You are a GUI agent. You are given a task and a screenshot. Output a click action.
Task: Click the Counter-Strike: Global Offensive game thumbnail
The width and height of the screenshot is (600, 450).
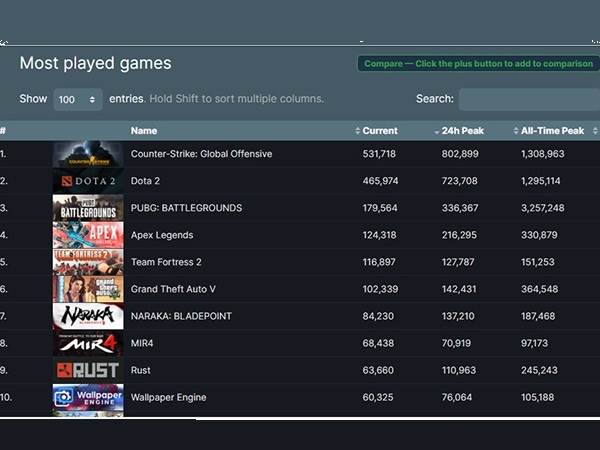coord(88,154)
